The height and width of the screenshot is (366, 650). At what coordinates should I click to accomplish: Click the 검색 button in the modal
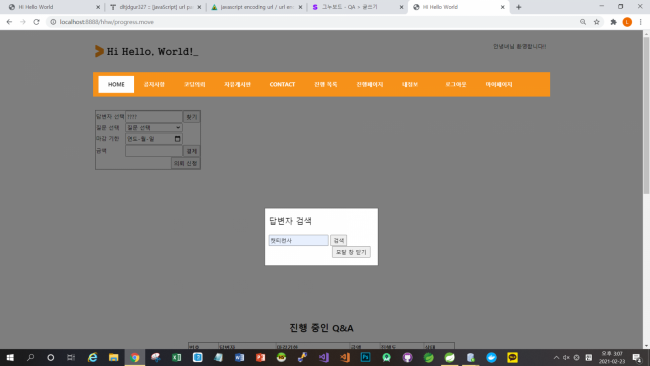click(339, 240)
